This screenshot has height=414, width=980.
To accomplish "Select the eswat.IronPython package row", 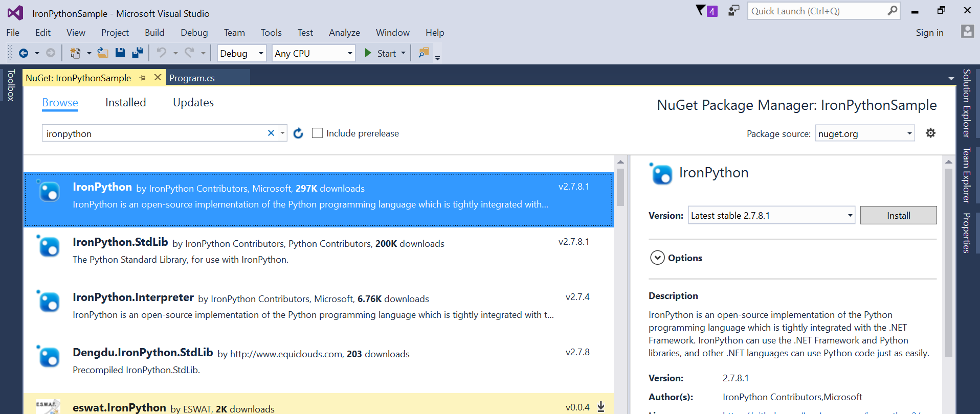I will [x=318, y=404].
